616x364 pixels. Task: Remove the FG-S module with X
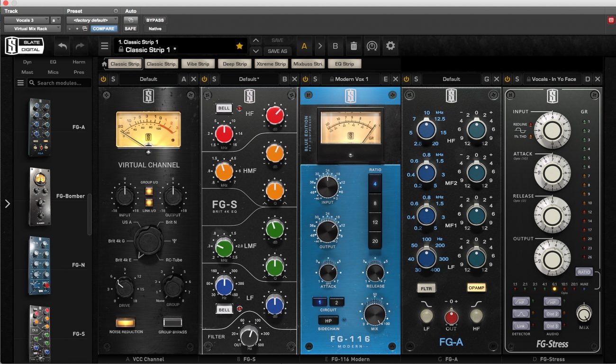[x=294, y=79]
